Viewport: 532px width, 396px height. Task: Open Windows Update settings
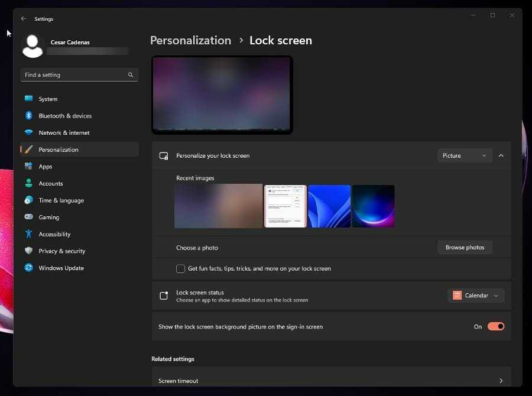[79, 268]
